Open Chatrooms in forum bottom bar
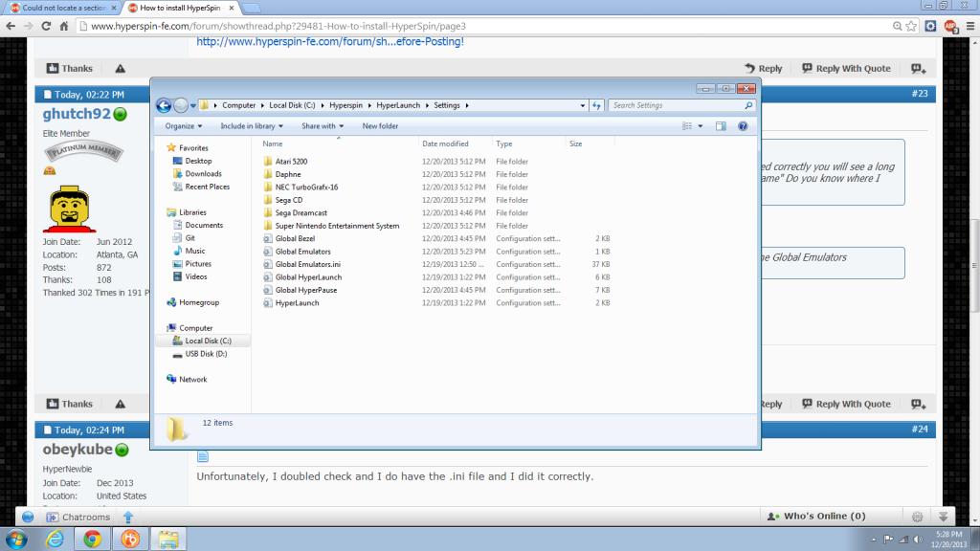The image size is (980, 551). pyautogui.click(x=78, y=518)
